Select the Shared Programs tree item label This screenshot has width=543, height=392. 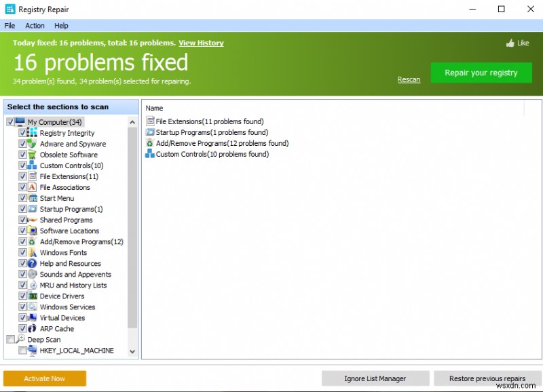point(66,220)
